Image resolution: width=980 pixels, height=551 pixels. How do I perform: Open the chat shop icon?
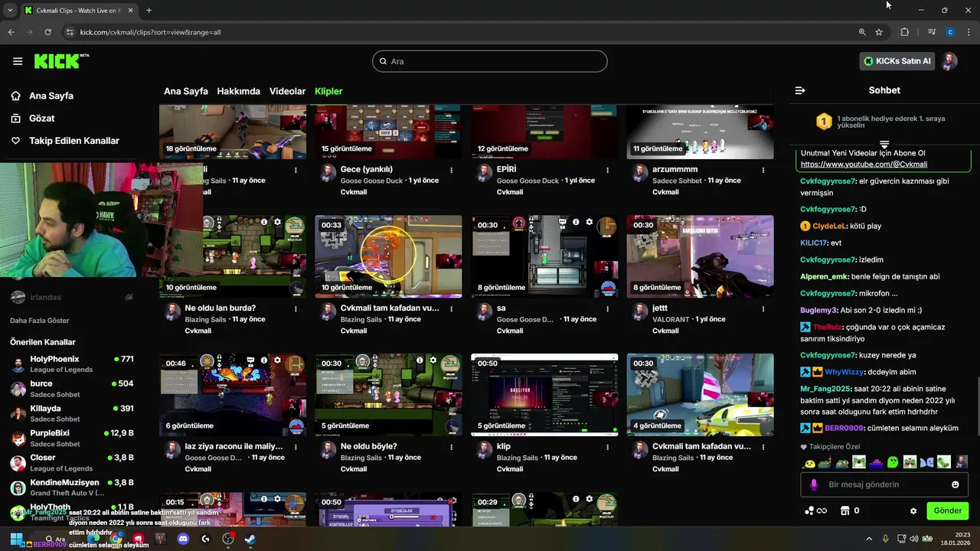tap(845, 510)
